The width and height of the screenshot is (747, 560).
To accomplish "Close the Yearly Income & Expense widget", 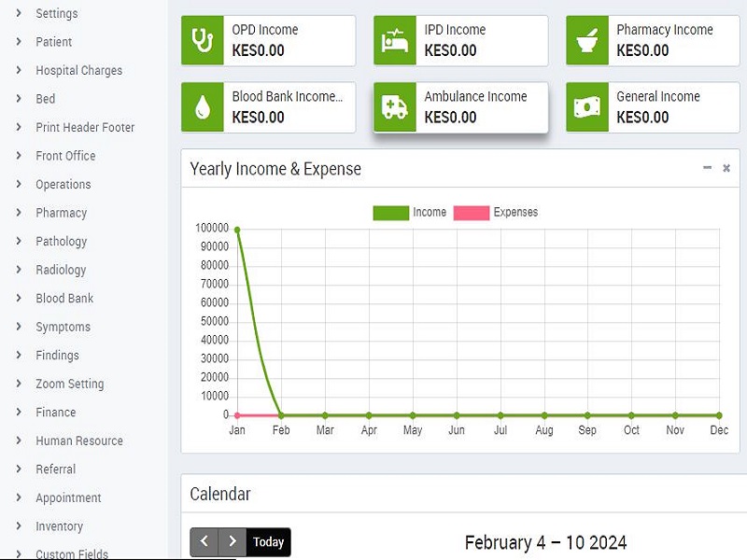I will (726, 169).
